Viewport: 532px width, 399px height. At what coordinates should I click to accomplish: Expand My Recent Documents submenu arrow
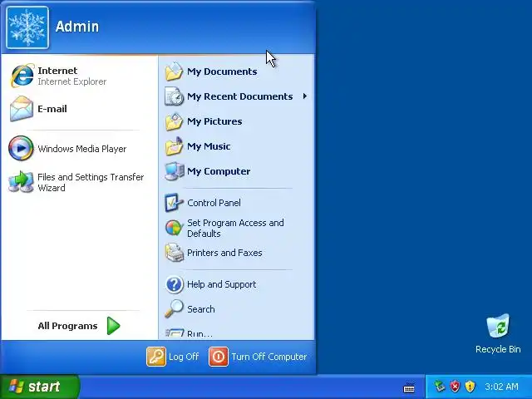pyautogui.click(x=305, y=96)
